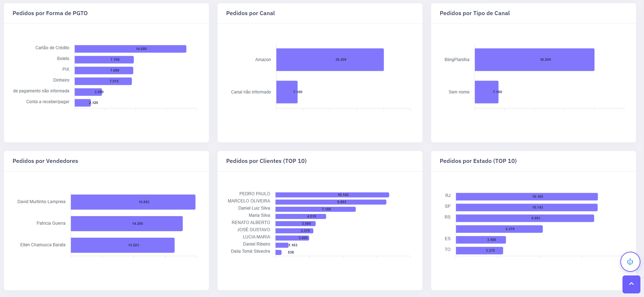Image resolution: width=644 pixels, height=297 pixels.
Task: Select the Sem nome channel type bar
Action: pos(486,92)
